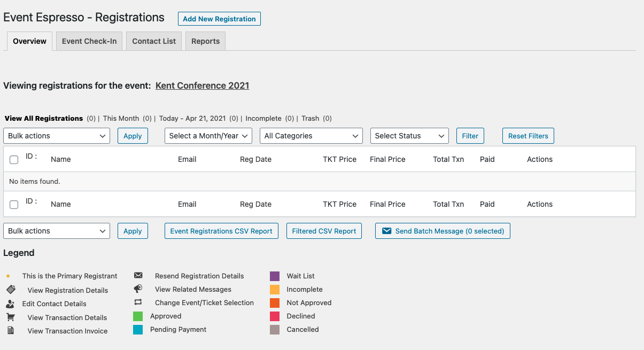Viewport: 644px width, 350px height.
Task: Click the Reg Date label in table footer
Action: (255, 204)
